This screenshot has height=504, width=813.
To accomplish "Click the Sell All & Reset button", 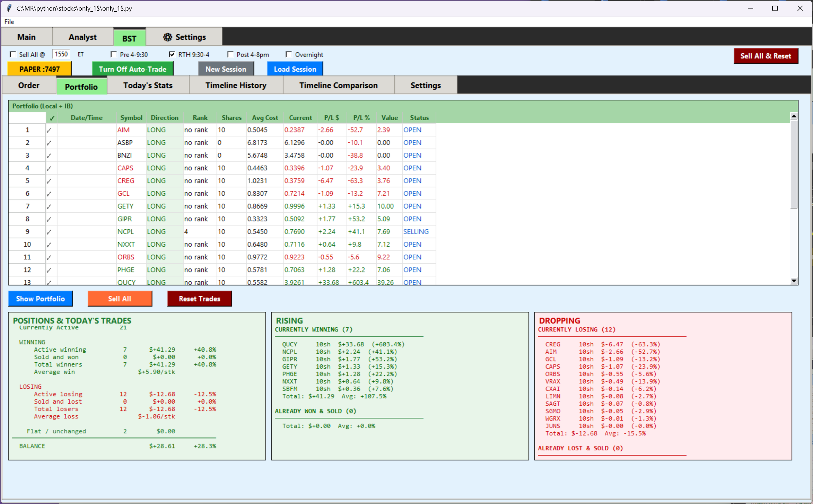I will (x=766, y=56).
